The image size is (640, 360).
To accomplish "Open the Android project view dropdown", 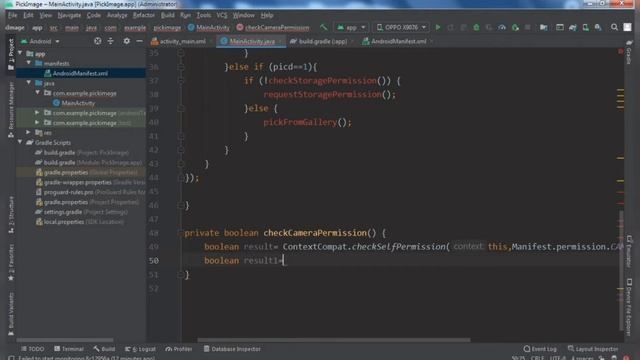I will click(x=40, y=41).
